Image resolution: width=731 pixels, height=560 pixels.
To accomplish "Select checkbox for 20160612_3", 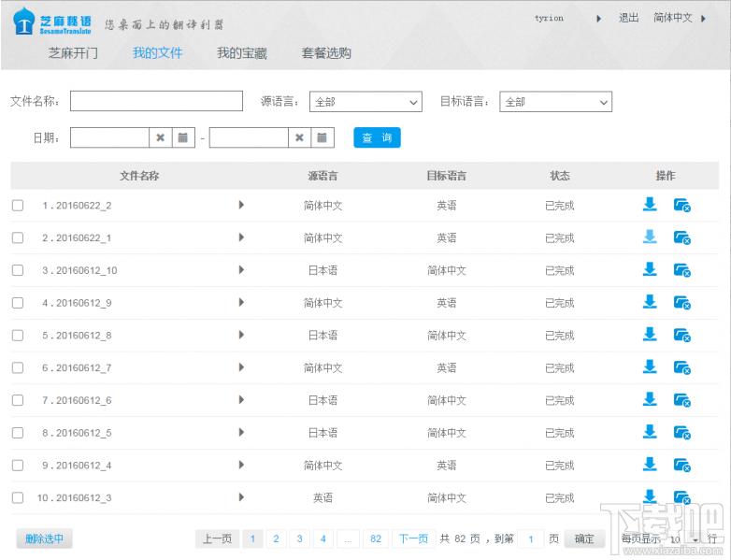I will click(18, 498).
